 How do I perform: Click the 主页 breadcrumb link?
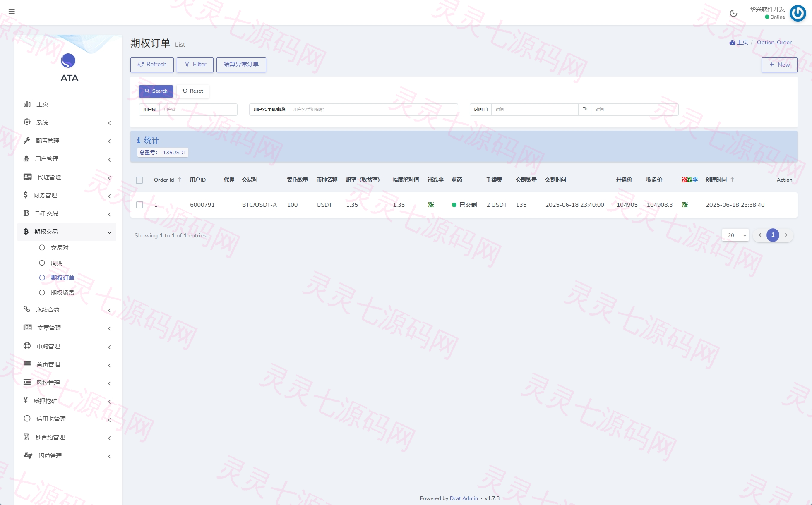coord(739,42)
